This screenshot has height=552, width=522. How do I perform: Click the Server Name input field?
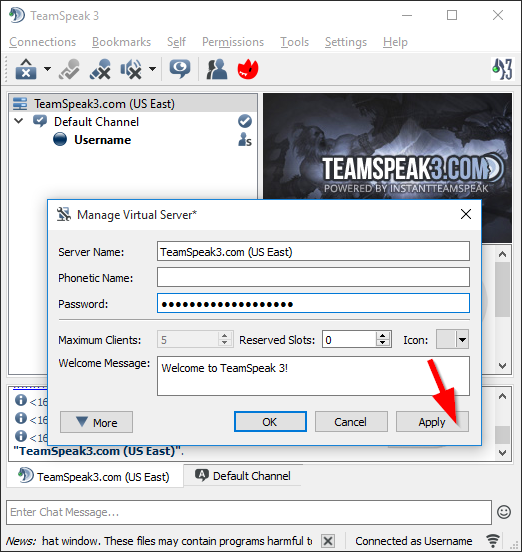point(313,251)
